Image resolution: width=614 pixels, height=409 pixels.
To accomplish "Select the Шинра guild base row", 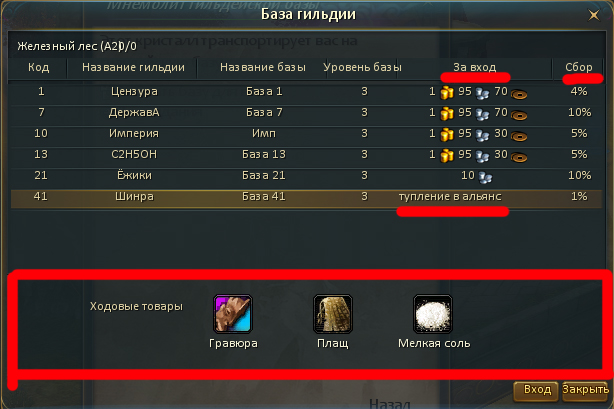I will (306, 196).
